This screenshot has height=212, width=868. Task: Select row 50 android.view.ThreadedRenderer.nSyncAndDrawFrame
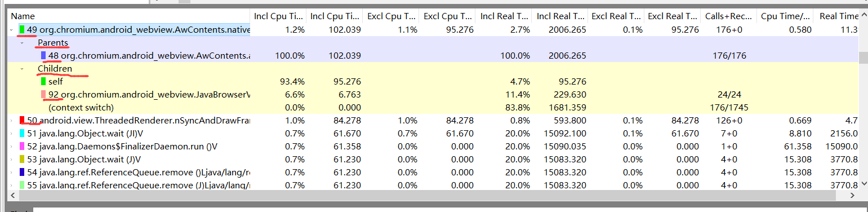pyautogui.click(x=433, y=121)
